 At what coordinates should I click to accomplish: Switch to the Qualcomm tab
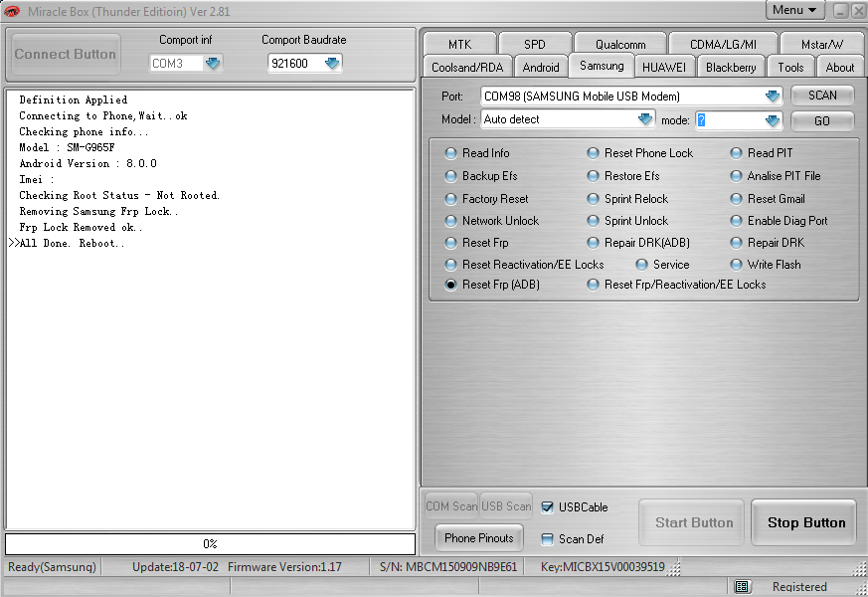[618, 43]
